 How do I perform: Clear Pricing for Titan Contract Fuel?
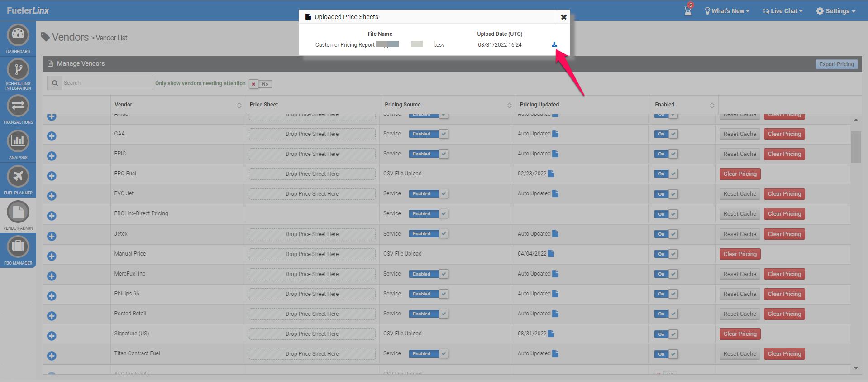[784, 354]
